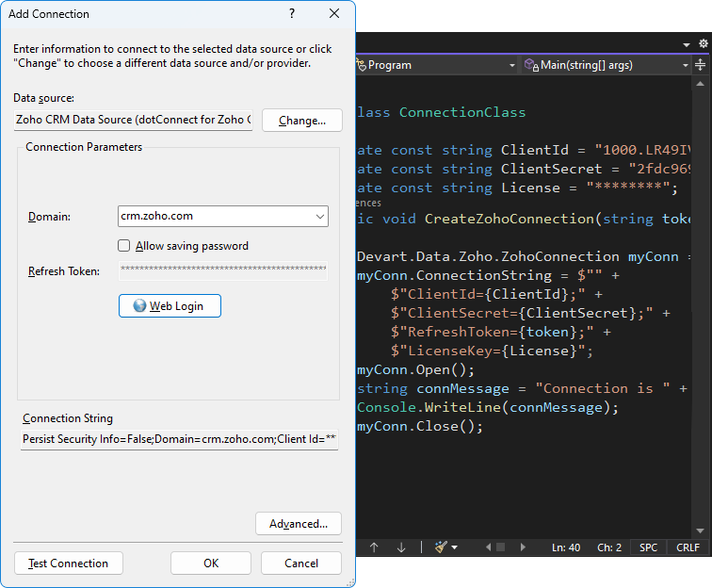Click the $"LicenseKey={License}"; line

tap(492, 351)
